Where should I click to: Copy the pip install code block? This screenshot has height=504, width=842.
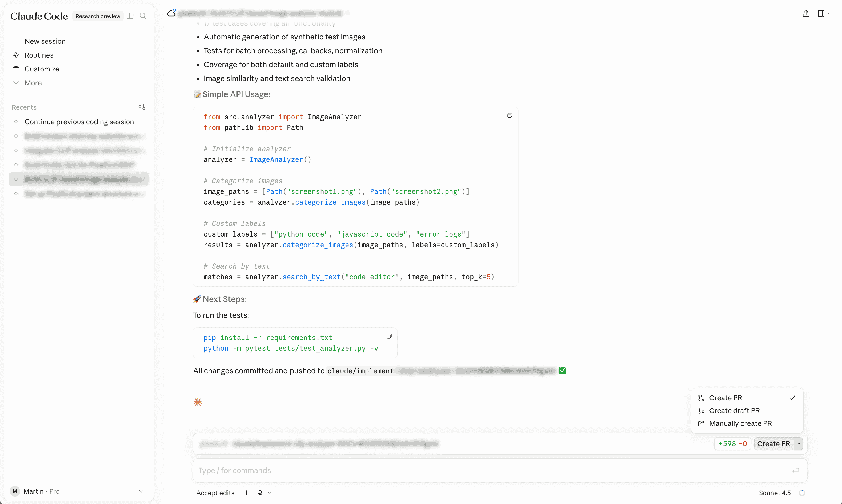[x=389, y=336]
